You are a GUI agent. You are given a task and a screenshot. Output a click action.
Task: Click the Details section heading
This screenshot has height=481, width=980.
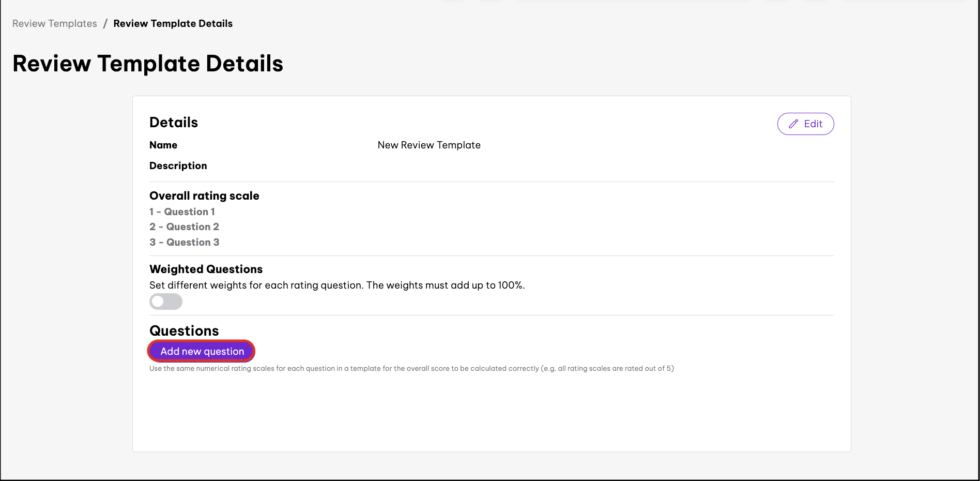point(174,123)
